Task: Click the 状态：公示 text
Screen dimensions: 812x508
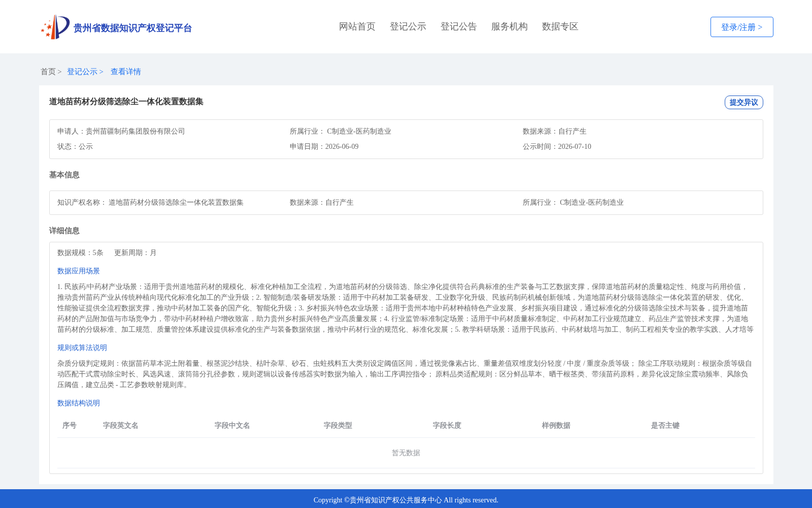Action: point(75,146)
